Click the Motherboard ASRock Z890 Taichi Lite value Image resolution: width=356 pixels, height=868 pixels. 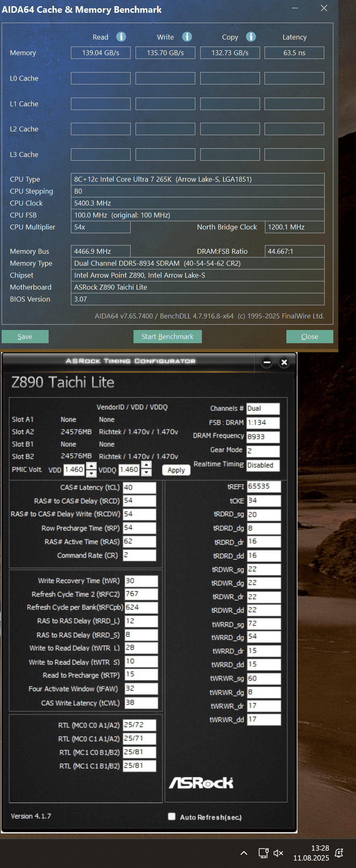(x=197, y=287)
